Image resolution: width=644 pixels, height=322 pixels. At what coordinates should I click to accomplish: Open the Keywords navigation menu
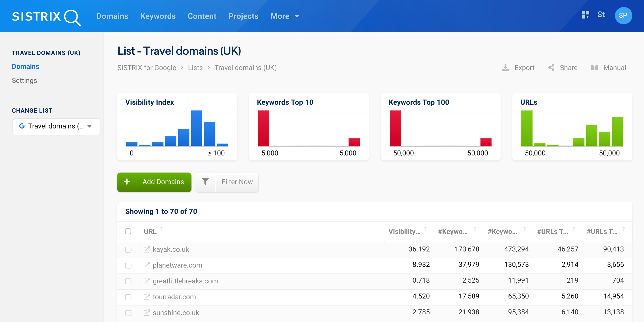pyautogui.click(x=158, y=16)
